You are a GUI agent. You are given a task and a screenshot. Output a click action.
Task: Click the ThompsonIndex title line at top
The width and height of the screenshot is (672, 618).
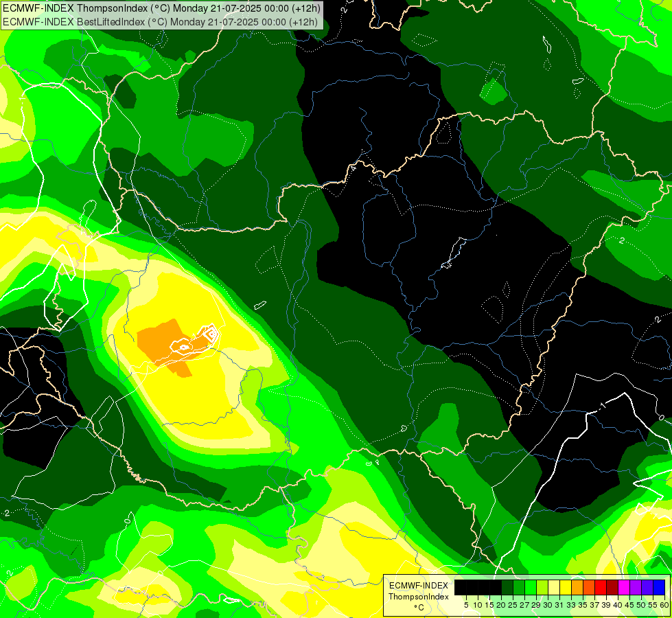[161, 8]
